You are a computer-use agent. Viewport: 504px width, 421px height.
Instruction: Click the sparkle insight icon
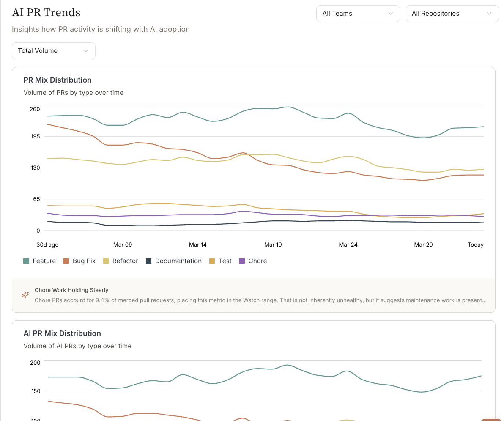click(x=25, y=294)
